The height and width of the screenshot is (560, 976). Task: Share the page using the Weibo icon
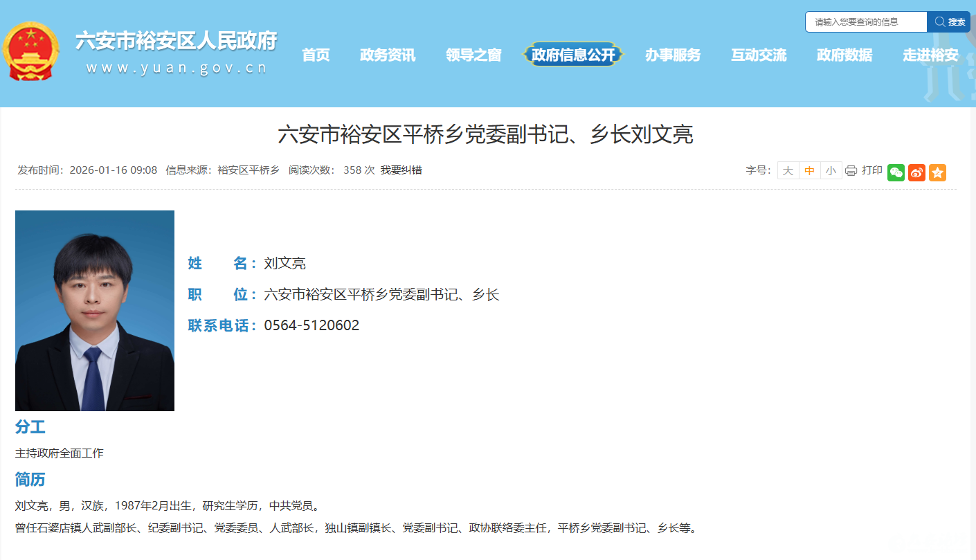tap(916, 172)
